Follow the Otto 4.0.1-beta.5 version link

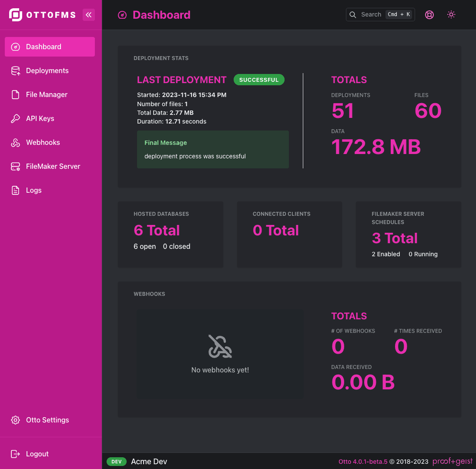tap(363, 462)
